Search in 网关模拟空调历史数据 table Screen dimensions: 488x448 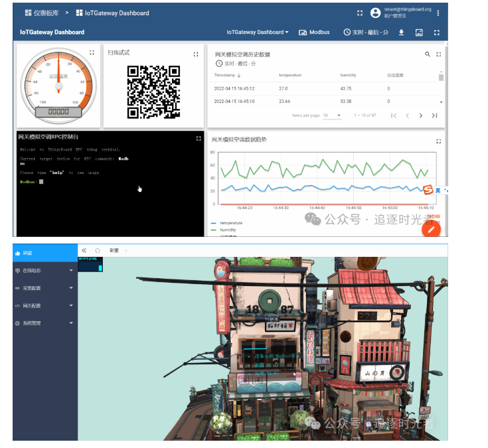(x=428, y=54)
